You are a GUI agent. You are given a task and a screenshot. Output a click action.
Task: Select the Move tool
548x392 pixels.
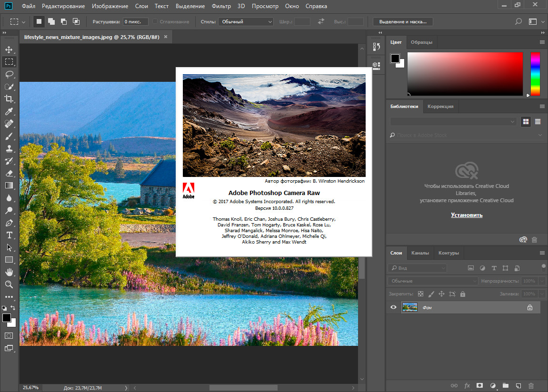(x=9, y=49)
